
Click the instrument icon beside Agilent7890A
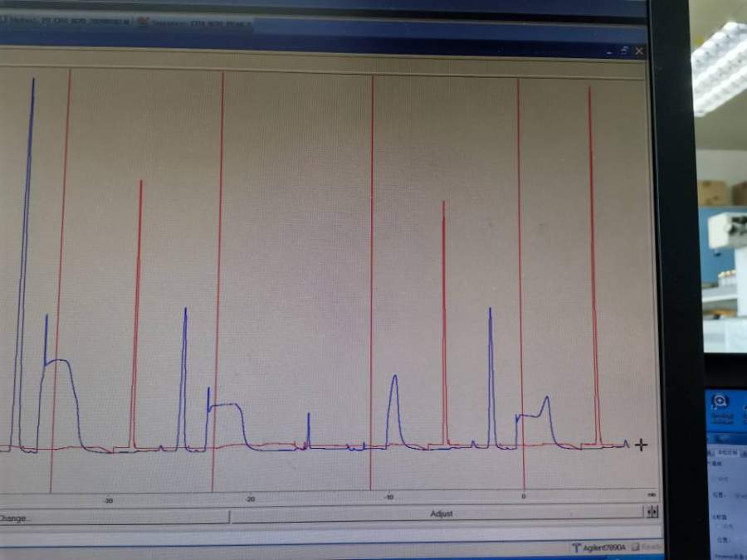point(577,548)
